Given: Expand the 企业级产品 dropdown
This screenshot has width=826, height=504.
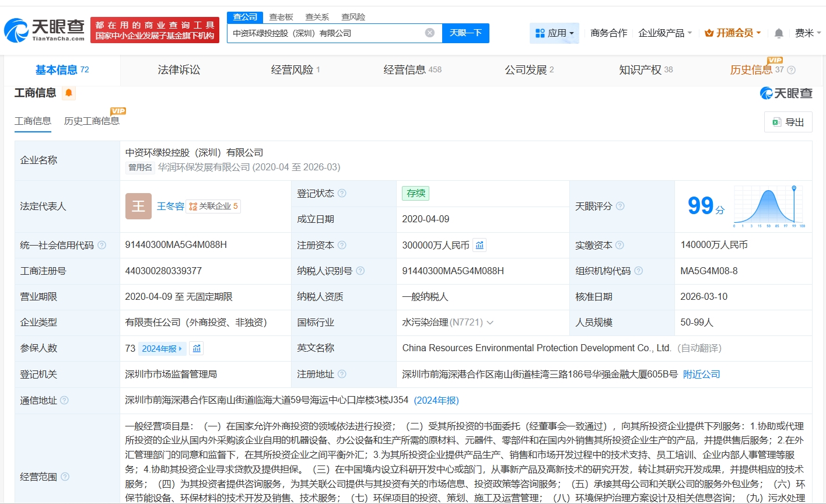Looking at the screenshot, I should click(665, 33).
